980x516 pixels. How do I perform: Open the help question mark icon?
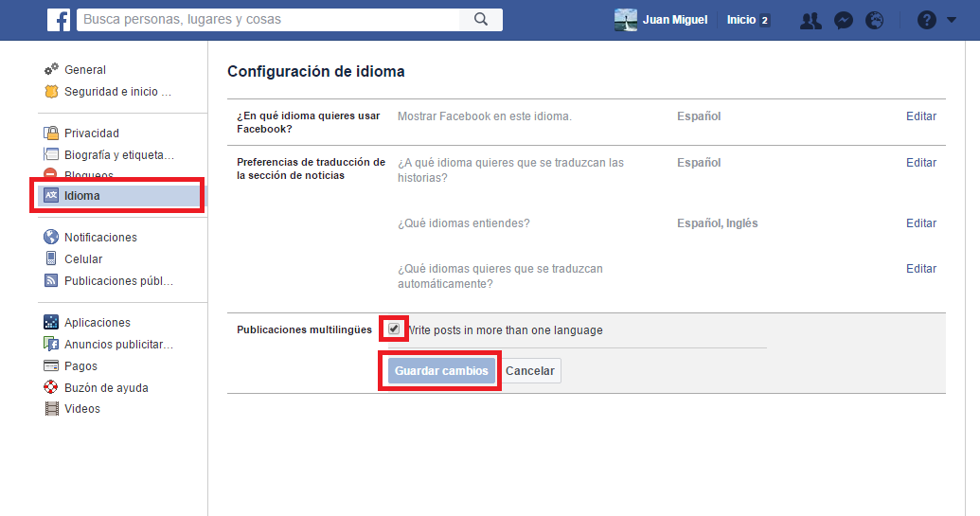(927, 20)
